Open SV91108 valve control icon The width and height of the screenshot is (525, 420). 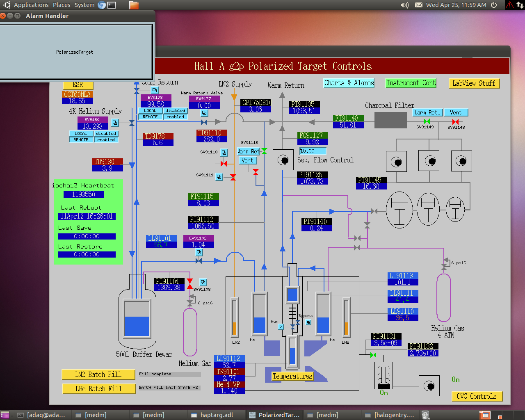(x=203, y=282)
